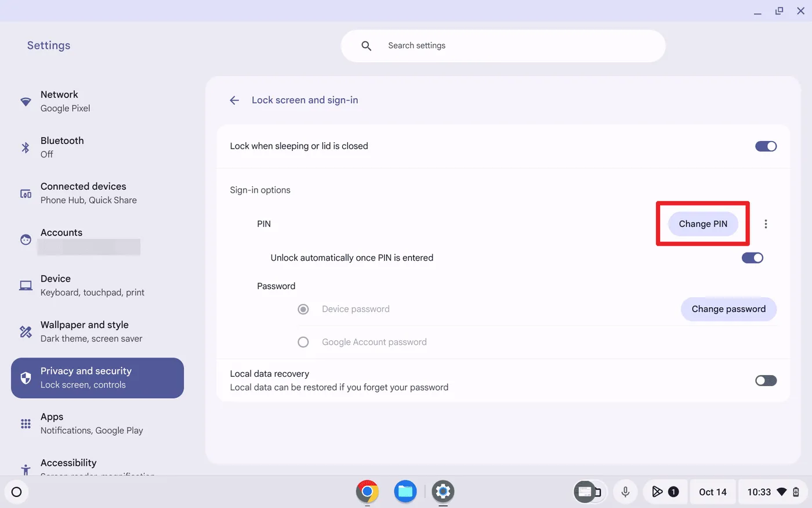This screenshot has width=812, height=508.
Task: Maximize or restore the Settings window
Action: tap(779, 11)
